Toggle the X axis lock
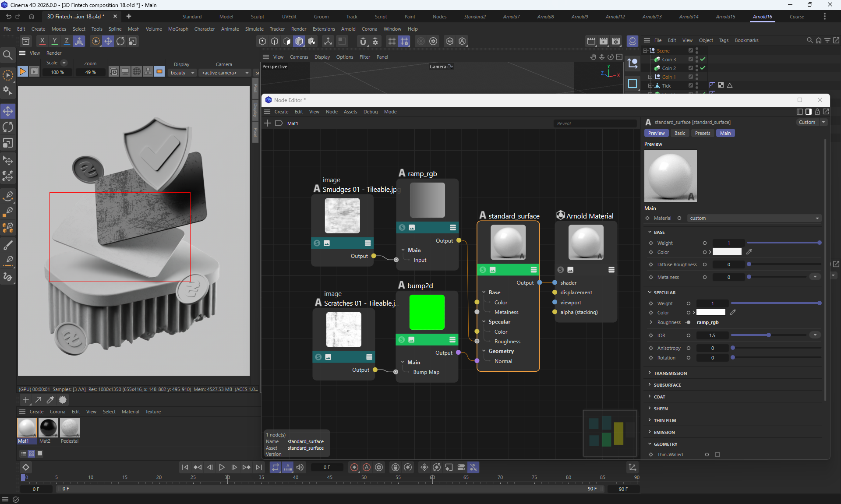The height and width of the screenshot is (504, 841). click(x=42, y=41)
